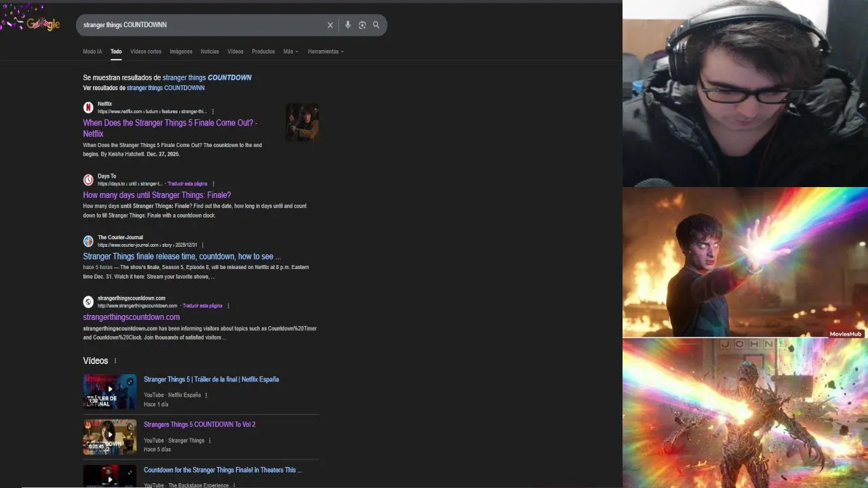Open Stranger Things finale release time, countdown result
Viewport: 868px width, 488px height.
[182, 256]
